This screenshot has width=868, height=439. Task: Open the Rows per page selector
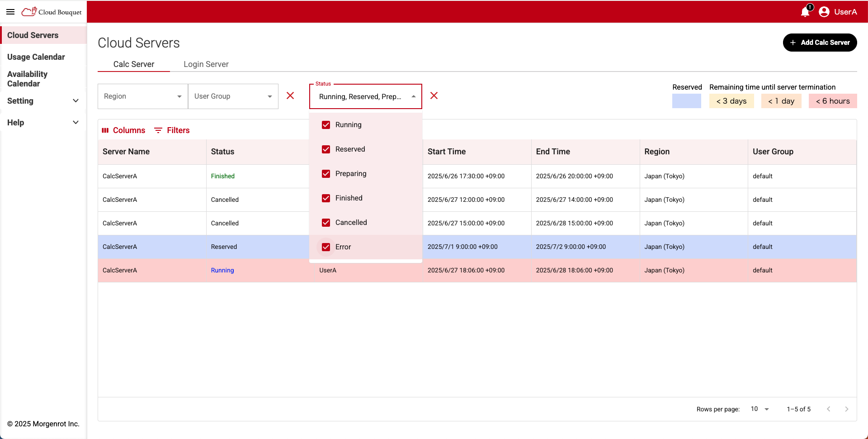coord(759,409)
